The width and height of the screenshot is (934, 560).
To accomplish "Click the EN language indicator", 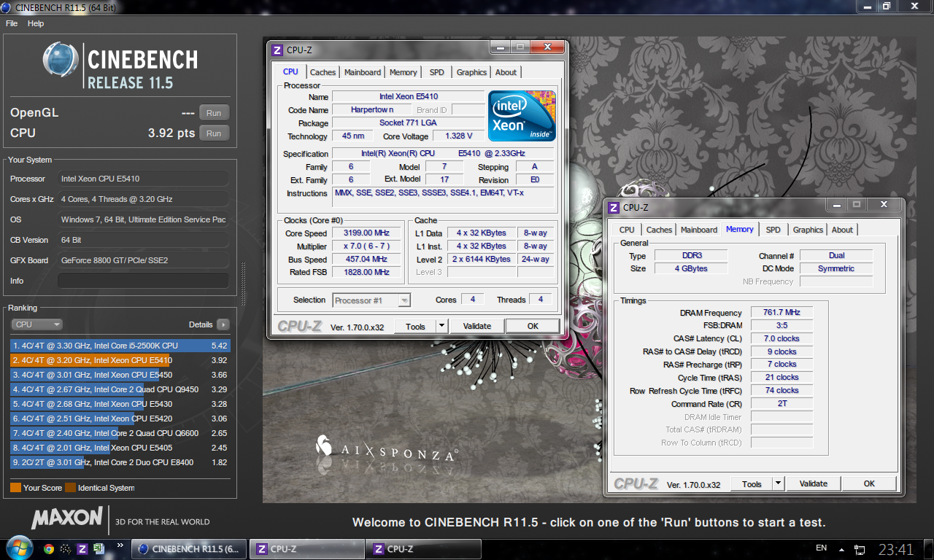I will [821, 548].
